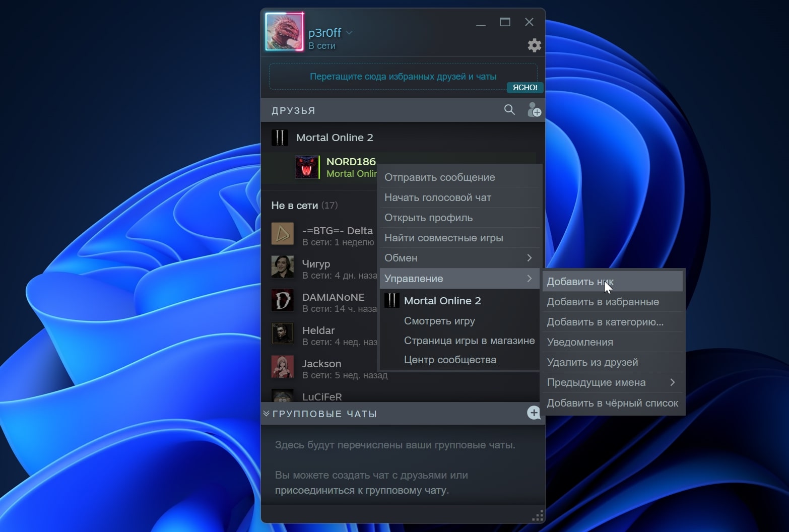Select Добавить в избранные
Image resolution: width=789 pixels, height=532 pixels.
[613, 302]
